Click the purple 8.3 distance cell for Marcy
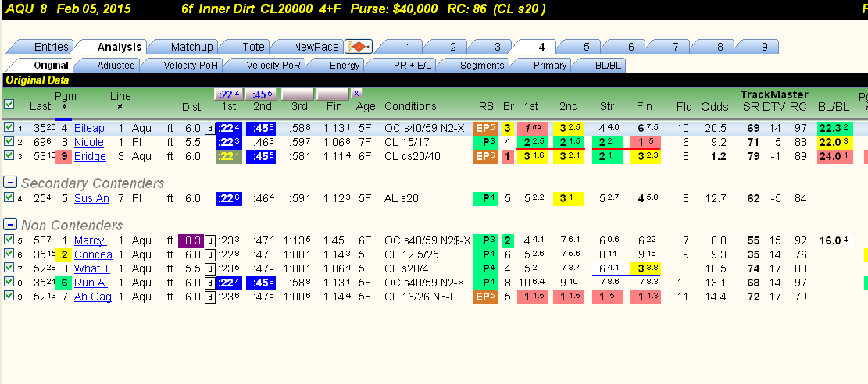Image resolution: width=868 pixels, height=384 pixels. coord(191,240)
